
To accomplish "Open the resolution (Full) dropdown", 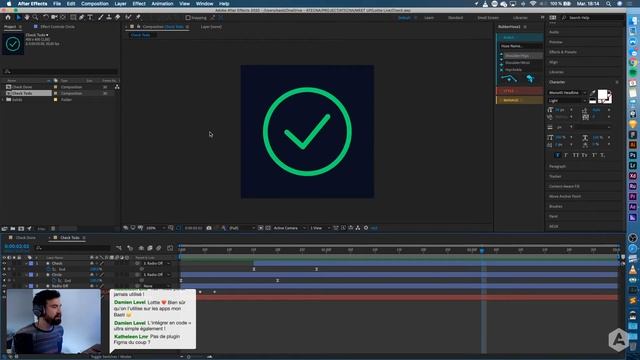I will [242, 228].
